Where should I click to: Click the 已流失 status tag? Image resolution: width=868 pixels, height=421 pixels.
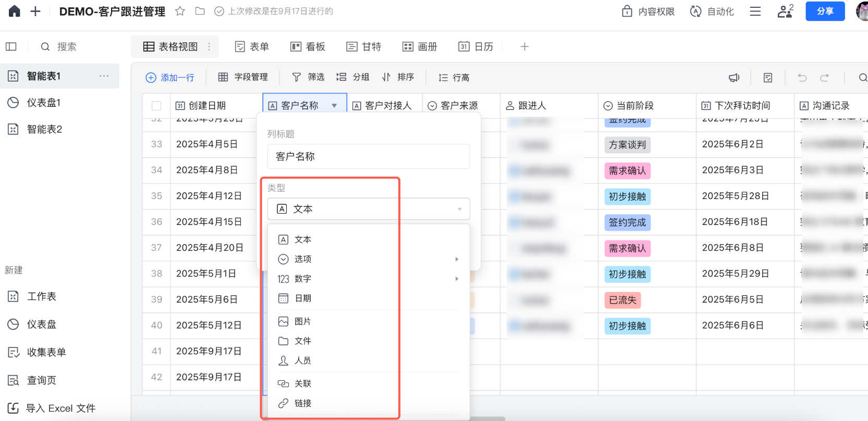pyautogui.click(x=622, y=300)
